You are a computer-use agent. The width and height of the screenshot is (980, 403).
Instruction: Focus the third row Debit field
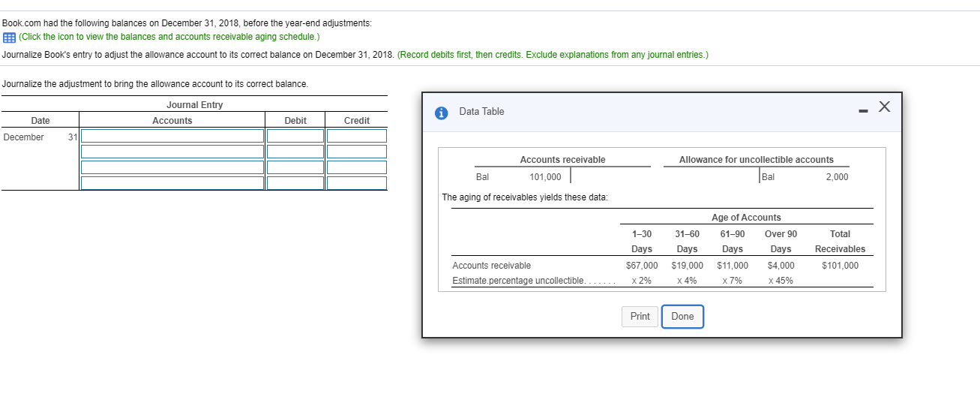[x=295, y=167]
